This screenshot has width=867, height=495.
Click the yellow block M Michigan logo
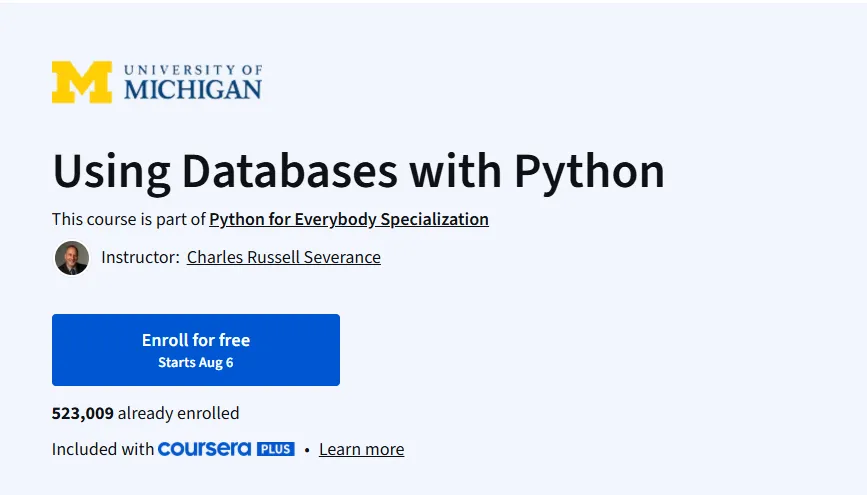82,82
